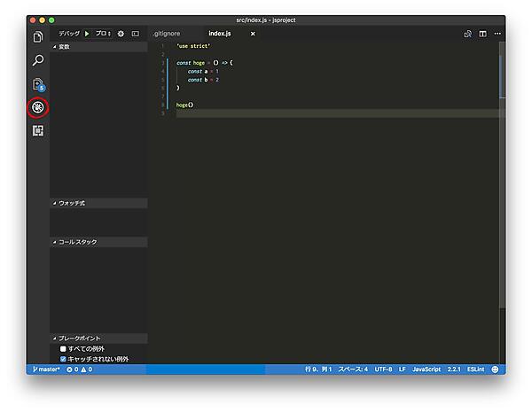Click the Debug icon circled in red
Image resolution: width=532 pixels, height=412 pixels.
pos(37,107)
